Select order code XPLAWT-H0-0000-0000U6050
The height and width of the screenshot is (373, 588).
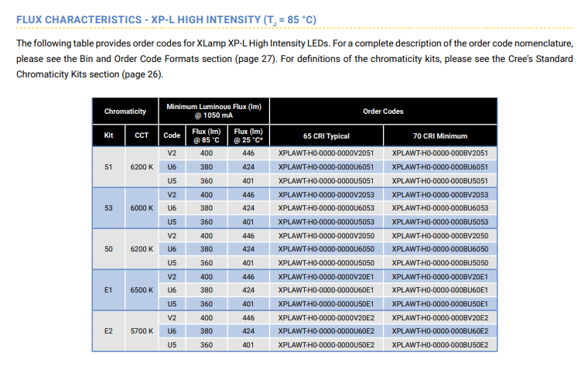pyautogui.click(x=326, y=248)
